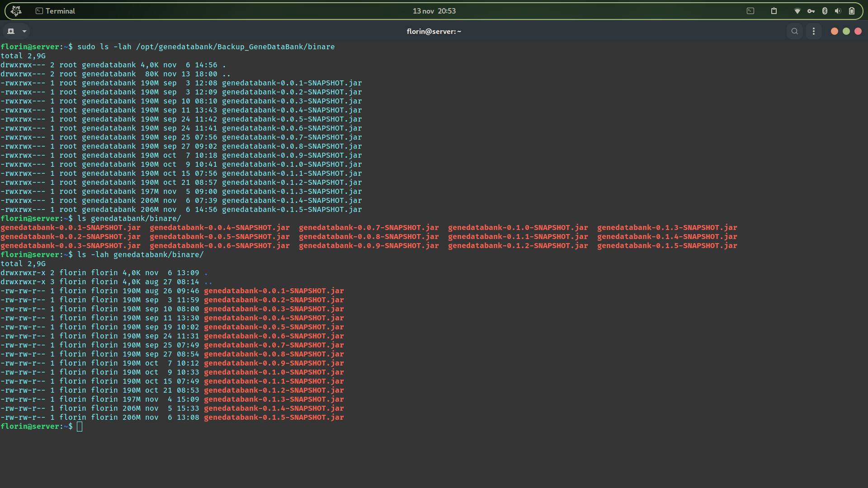Click the first 'total 2,9G' line

[23, 56]
